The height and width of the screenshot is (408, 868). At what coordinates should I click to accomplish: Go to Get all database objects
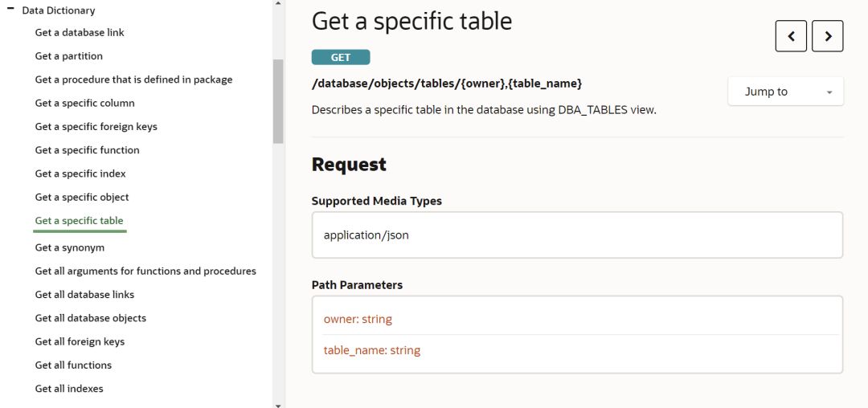pyautogui.click(x=91, y=318)
